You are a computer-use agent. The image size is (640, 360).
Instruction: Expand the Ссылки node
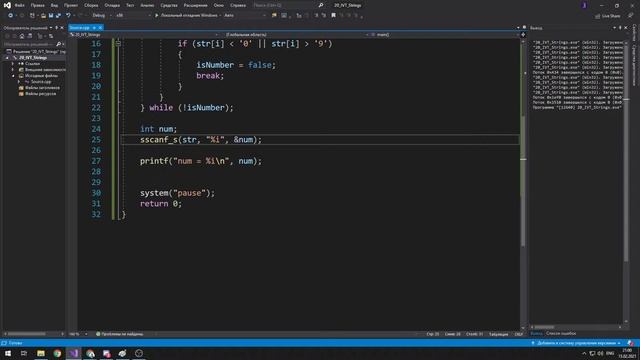pos(13,64)
